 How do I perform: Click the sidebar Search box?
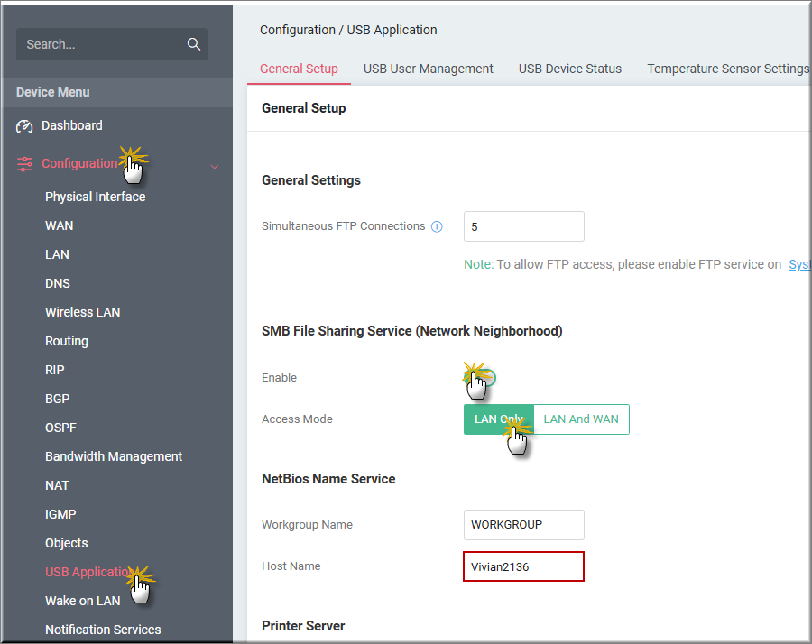tap(99, 44)
